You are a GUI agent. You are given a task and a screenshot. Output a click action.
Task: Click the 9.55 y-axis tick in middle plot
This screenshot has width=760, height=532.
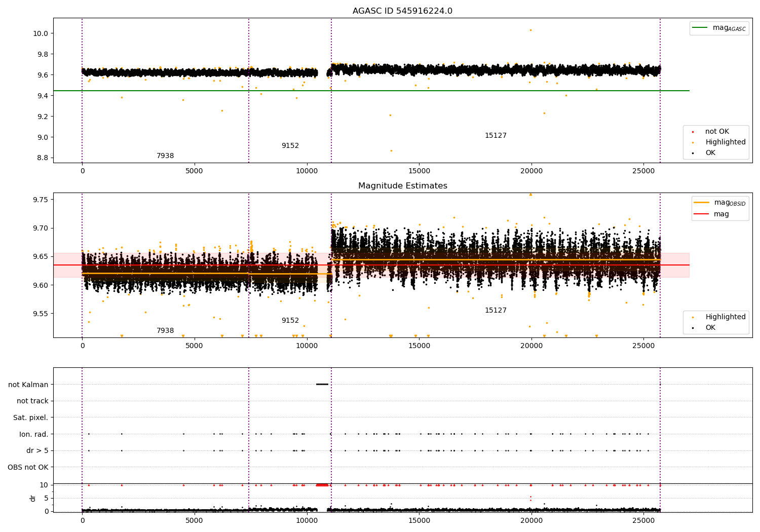pos(41,314)
